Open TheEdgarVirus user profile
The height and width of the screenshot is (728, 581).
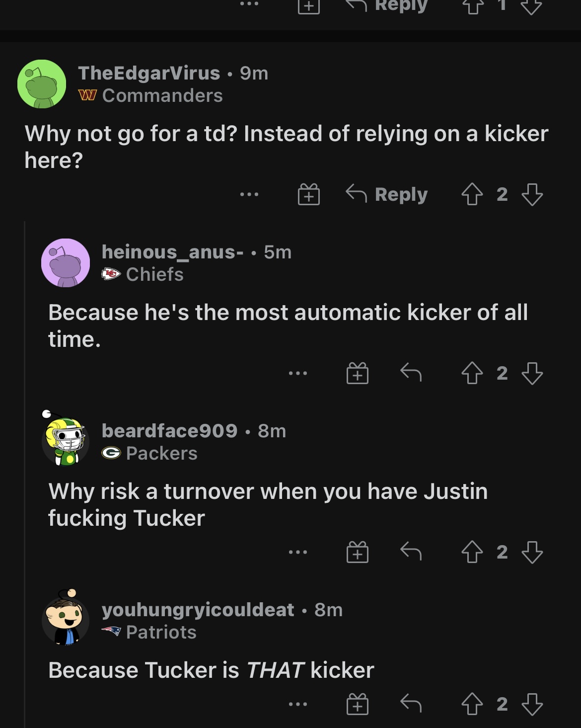[x=149, y=73]
